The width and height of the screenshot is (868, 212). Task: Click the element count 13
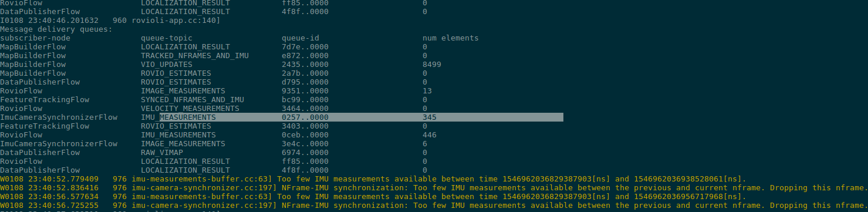tap(427, 91)
